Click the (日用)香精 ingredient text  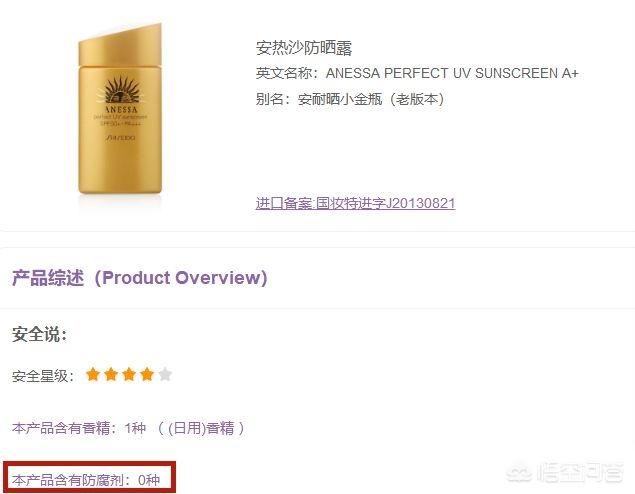(201, 428)
